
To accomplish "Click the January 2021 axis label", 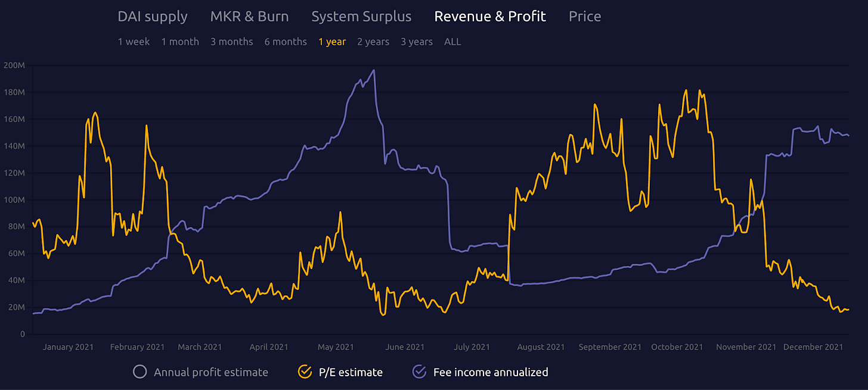I will pyautogui.click(x=68, y=347).
